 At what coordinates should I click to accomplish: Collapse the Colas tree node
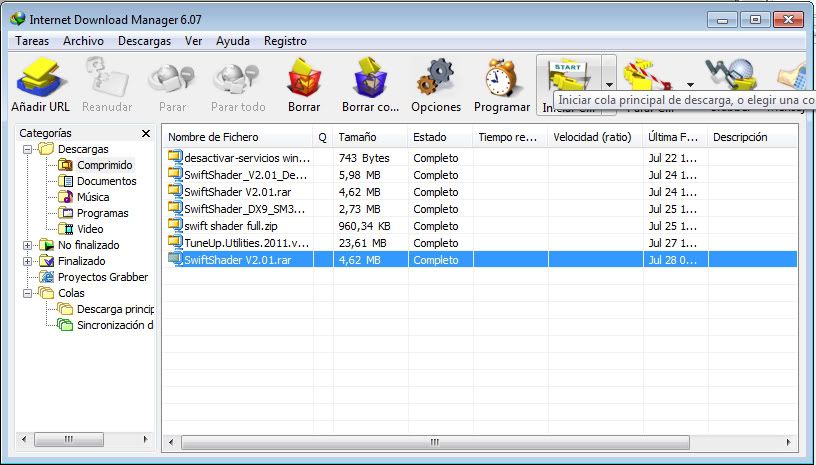coord(28,293)
